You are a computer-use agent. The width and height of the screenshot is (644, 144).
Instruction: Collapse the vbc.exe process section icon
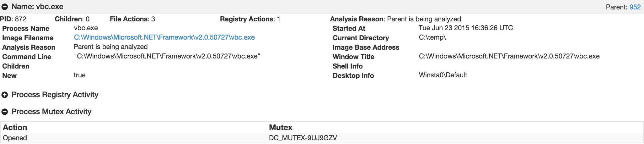tap(5, 7)
